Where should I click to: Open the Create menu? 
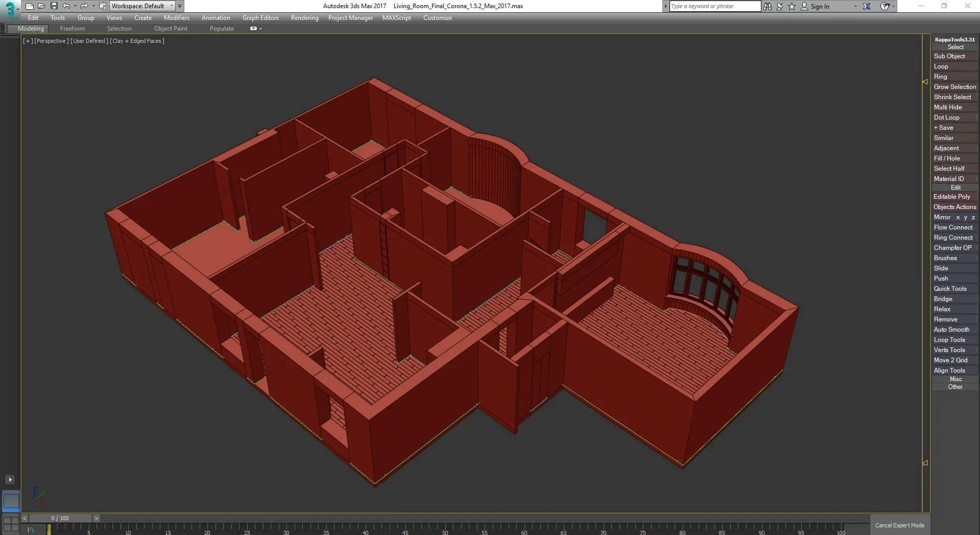pos(143,18)
